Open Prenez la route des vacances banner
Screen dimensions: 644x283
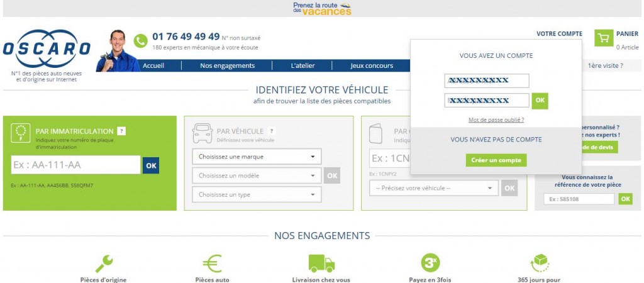[322, 9]
